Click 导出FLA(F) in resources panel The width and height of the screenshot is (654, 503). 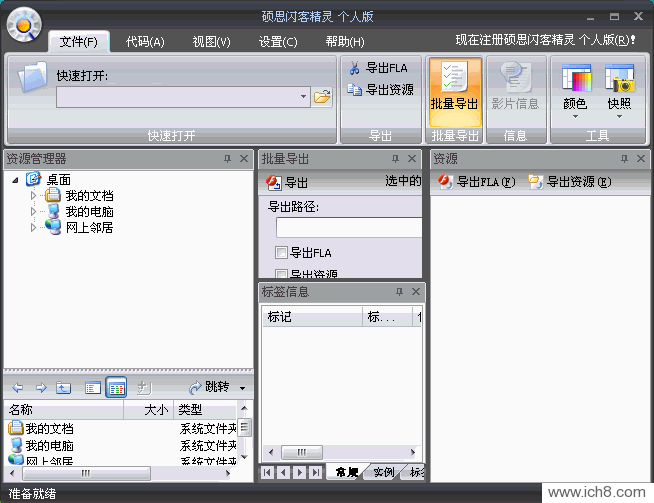coord(476,182)
